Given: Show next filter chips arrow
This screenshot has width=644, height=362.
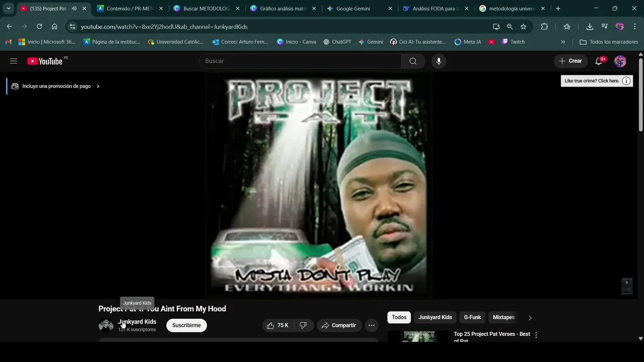Looking at the screenshot, I should pos(530,318).
